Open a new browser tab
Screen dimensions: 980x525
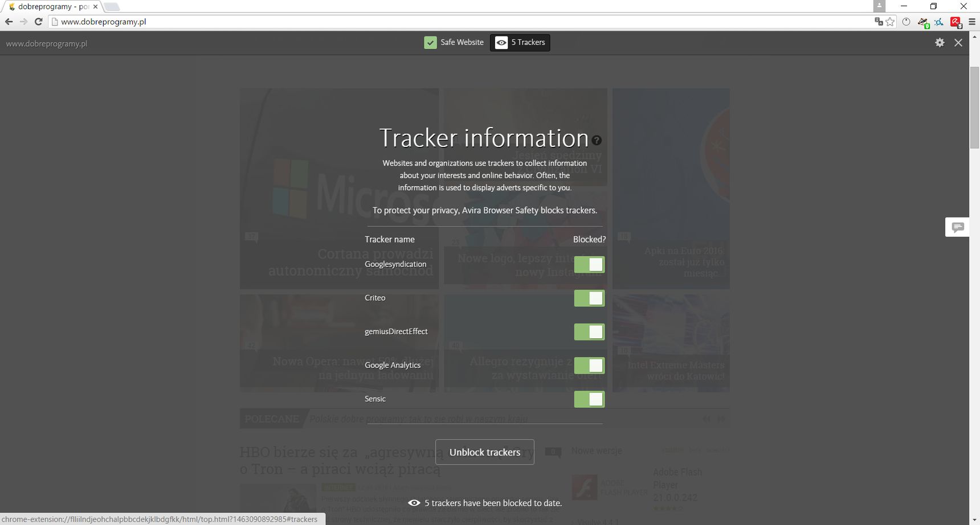pos(112,7)
